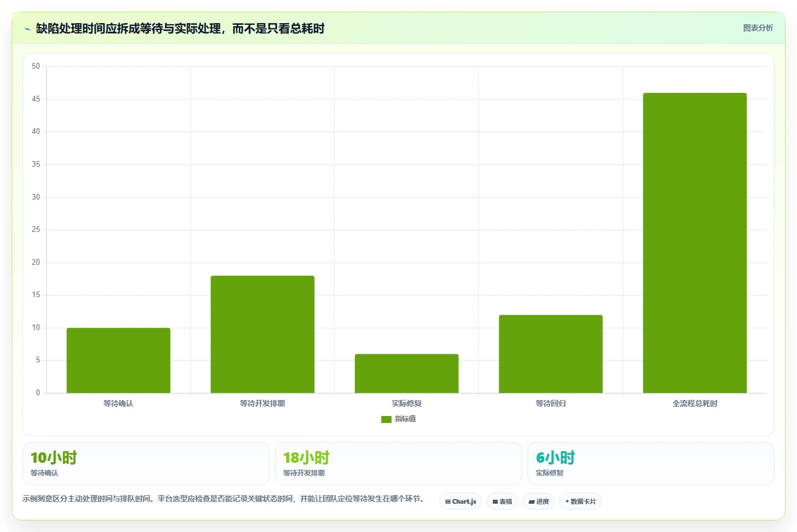The height and width of the screenshot is (532, 797).
Task: Click the 图表分析 label in the header
Action: (x=758, y=28)
